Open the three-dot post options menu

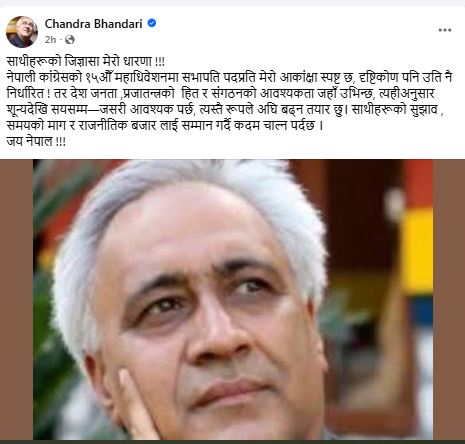click(x=445, y=30)
